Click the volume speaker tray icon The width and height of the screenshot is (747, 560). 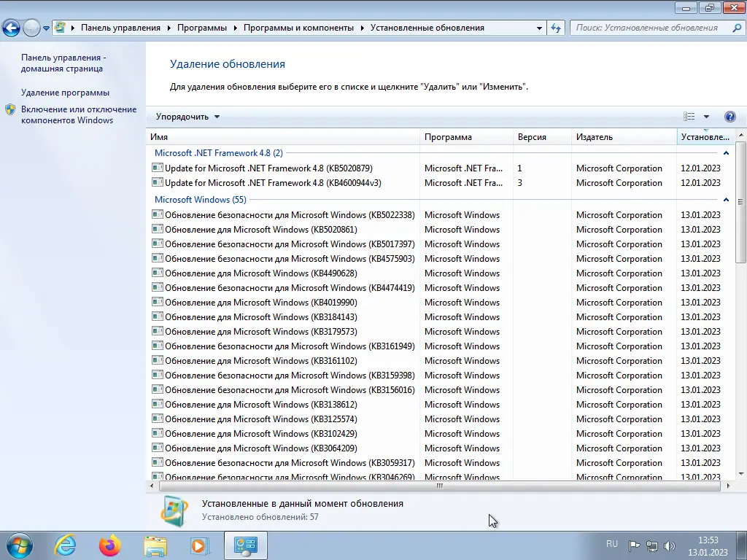point(669,545)
